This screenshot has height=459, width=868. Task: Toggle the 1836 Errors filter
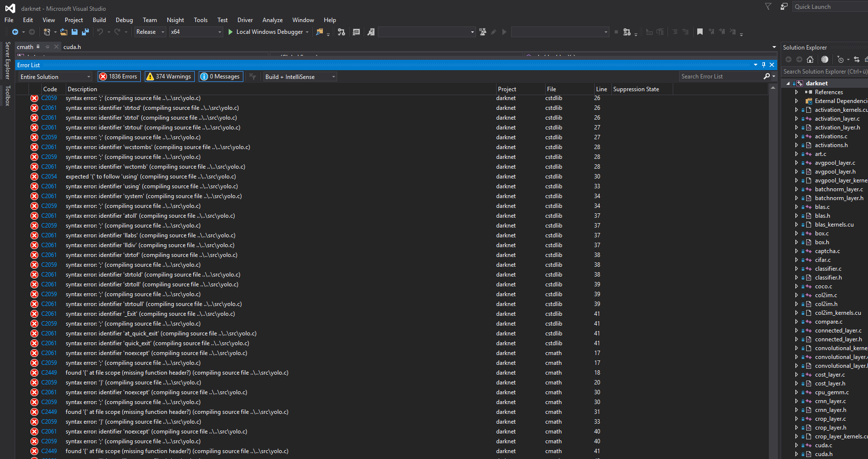pos(119,76)
